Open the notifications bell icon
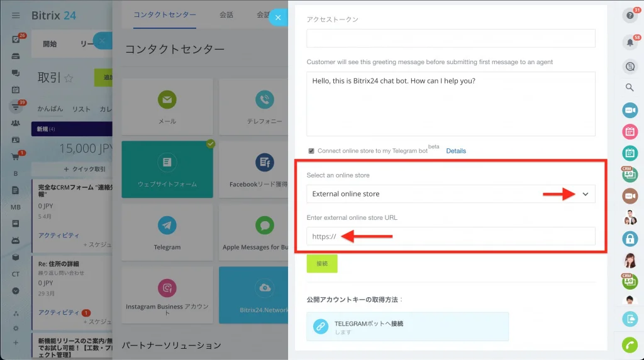 pos(630,42)
